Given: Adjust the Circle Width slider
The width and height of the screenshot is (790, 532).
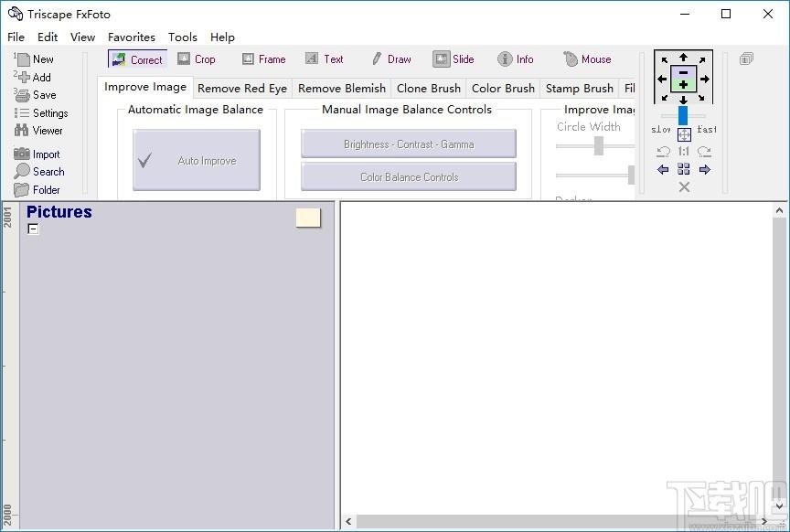Looking at the screenshot, I should click(x=599, y=145).
